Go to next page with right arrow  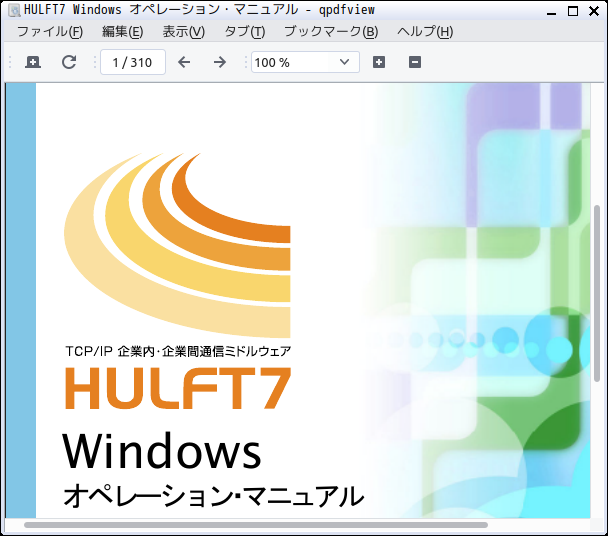219,62
